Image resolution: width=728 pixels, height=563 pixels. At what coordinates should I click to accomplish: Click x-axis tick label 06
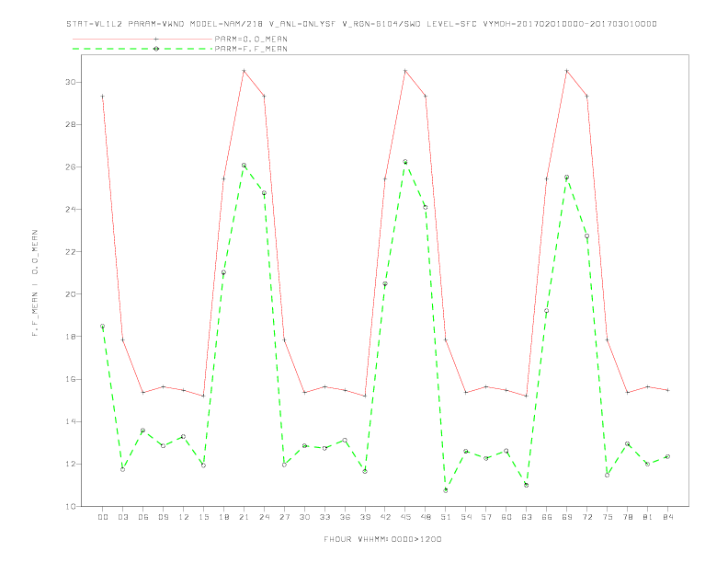(x=143, y=517)
